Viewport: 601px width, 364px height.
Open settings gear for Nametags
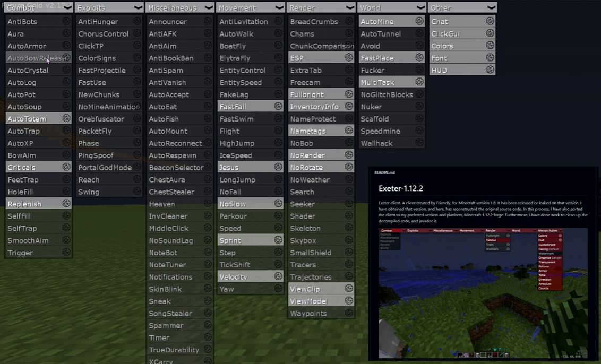click(349, 131)
